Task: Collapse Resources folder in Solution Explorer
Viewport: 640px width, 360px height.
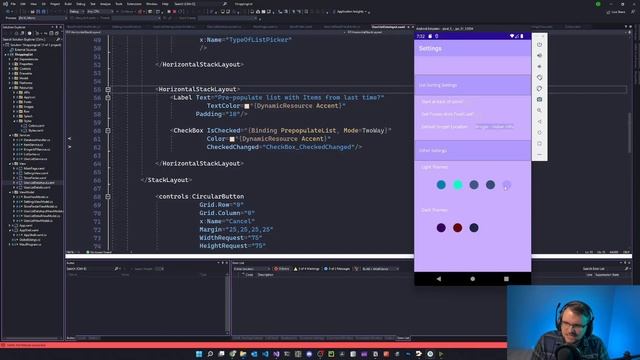Action: (x=10, y=88)
